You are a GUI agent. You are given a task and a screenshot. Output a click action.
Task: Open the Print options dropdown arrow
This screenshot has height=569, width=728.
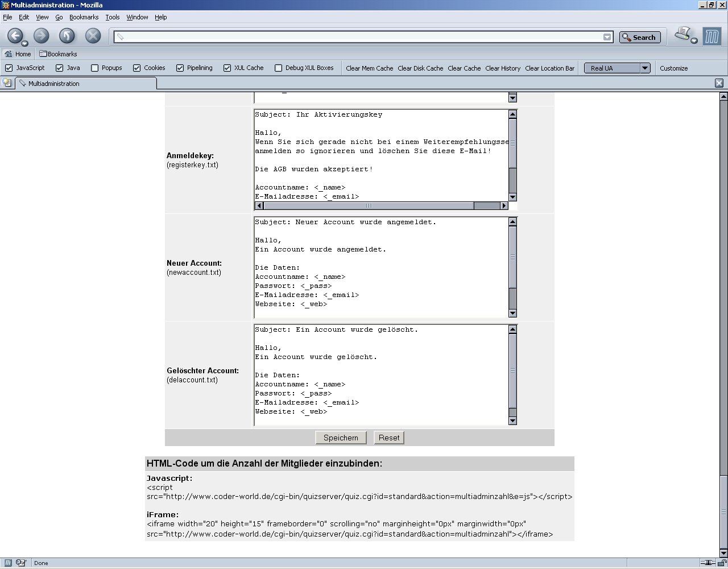(694, 40)
